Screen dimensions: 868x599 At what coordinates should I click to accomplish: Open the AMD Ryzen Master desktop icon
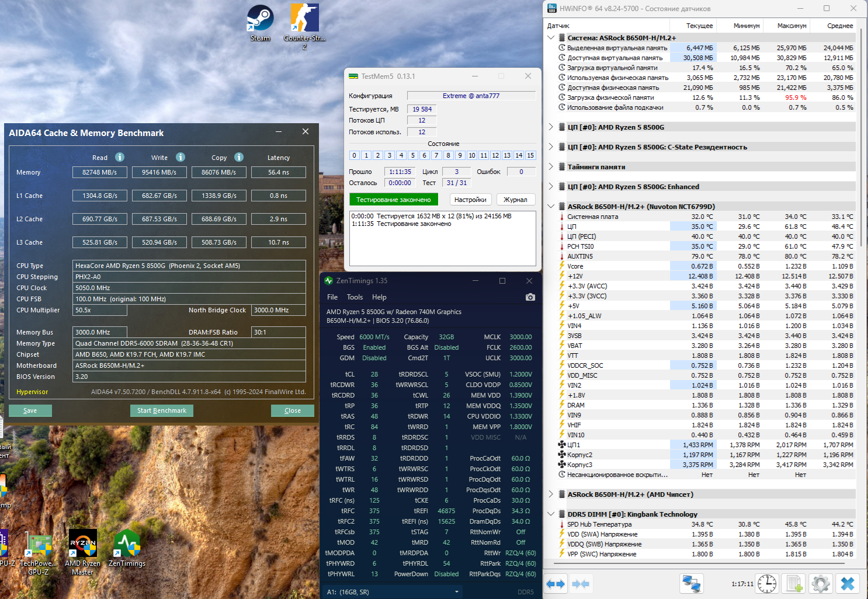[82, 552]
